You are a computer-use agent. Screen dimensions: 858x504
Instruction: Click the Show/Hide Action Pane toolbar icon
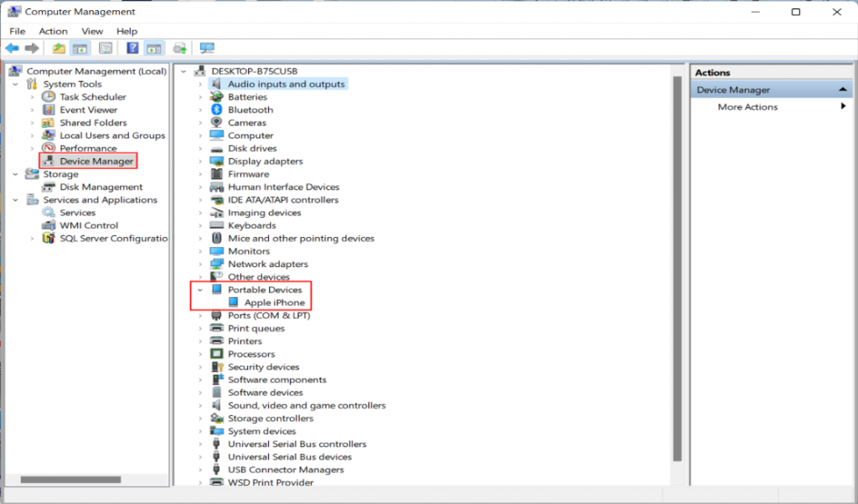(x=155, y=48)
